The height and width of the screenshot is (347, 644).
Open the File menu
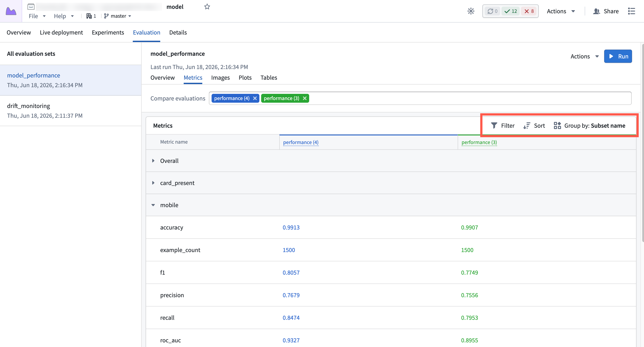point(37,16)
